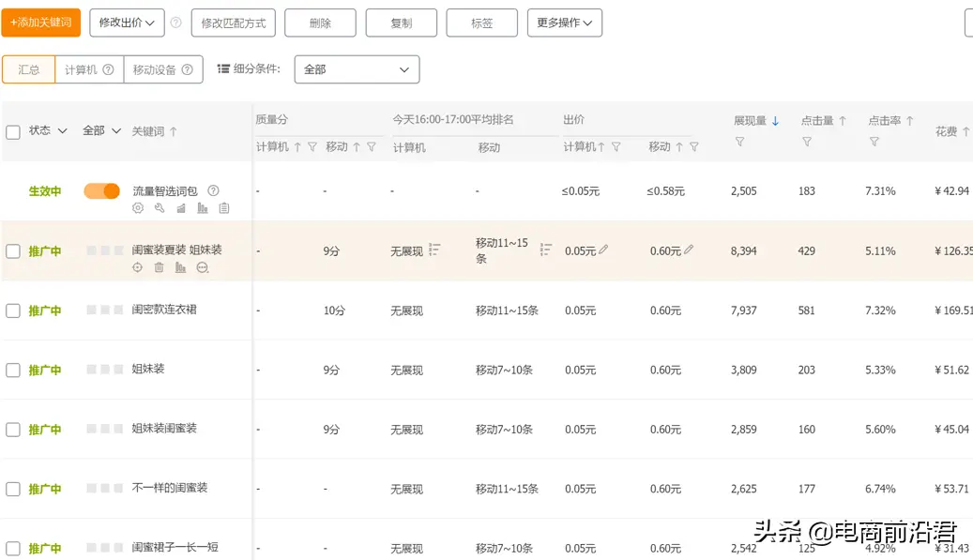
Task: Click wrench icon under 流量智选词包
Action: pos(160,208)
